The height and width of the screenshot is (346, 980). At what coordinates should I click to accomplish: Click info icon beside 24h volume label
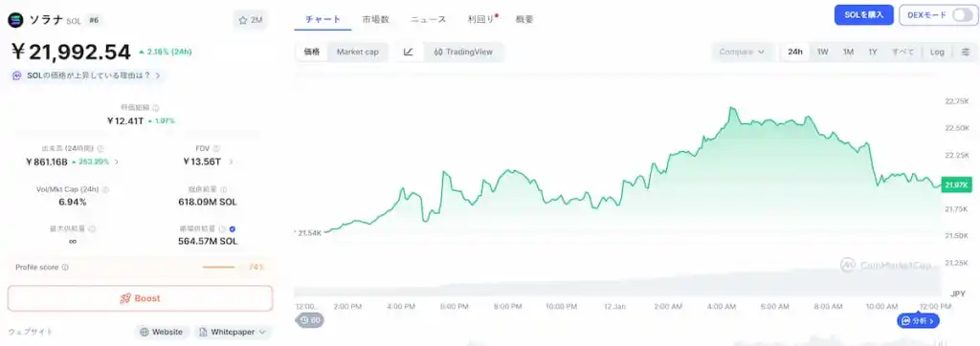pyautogui.click(x=100, y=149)
